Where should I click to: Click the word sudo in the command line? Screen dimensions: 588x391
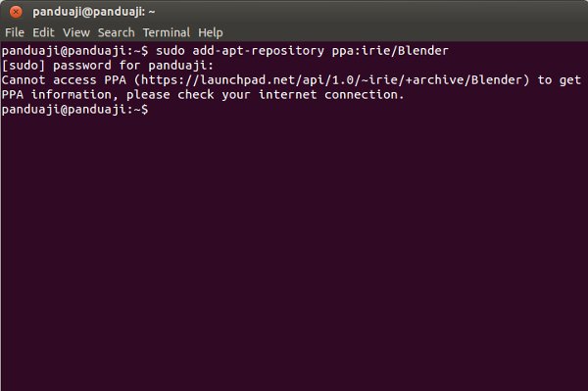point(171,51)
